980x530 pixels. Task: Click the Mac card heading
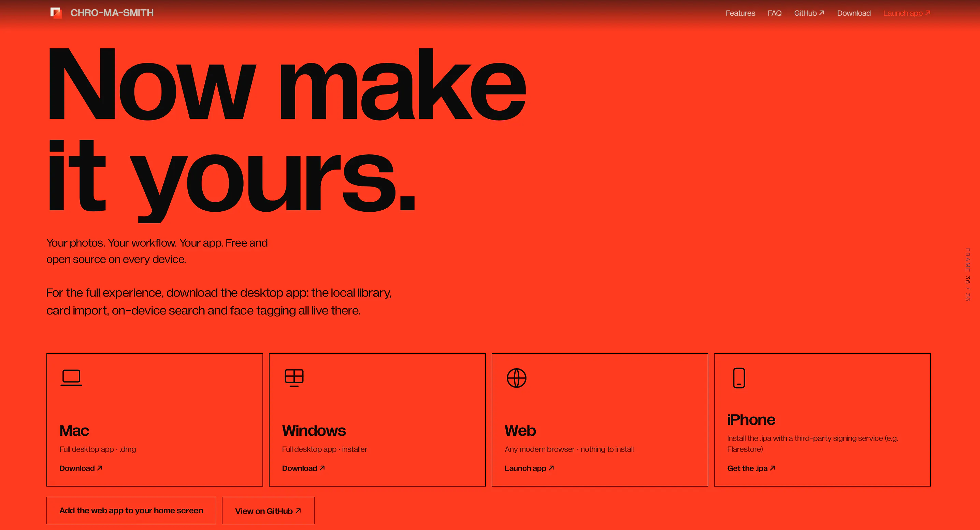pos(74,431)
